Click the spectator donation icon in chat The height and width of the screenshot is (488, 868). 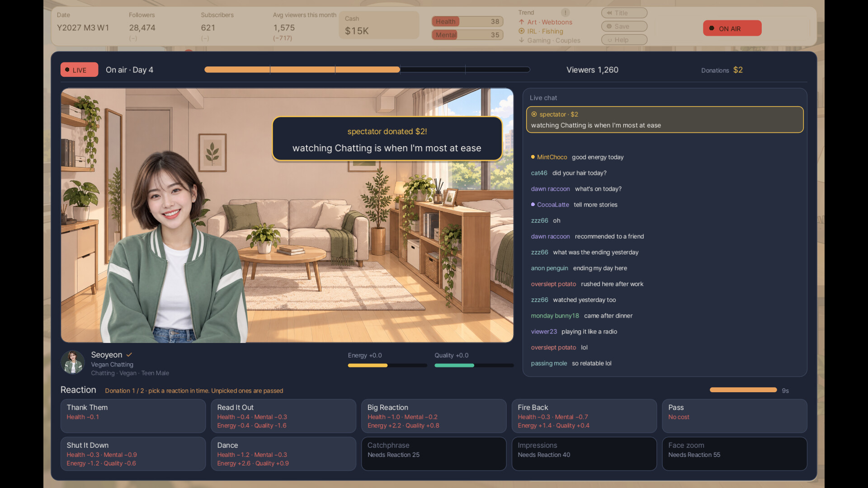tap(534, 114)
